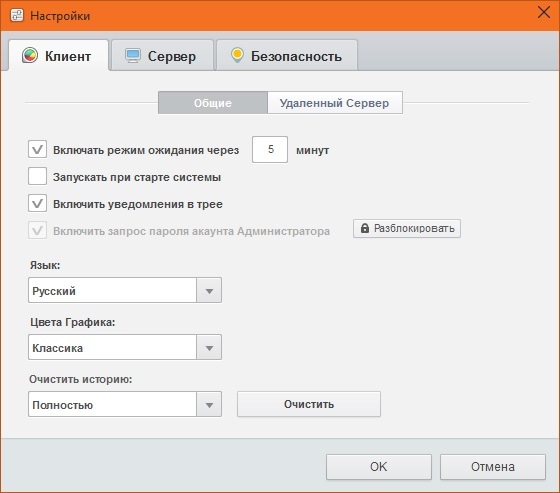Click the monitor icon on Сервер tab
Screen dimensions: 560x493
coord(133,56)
